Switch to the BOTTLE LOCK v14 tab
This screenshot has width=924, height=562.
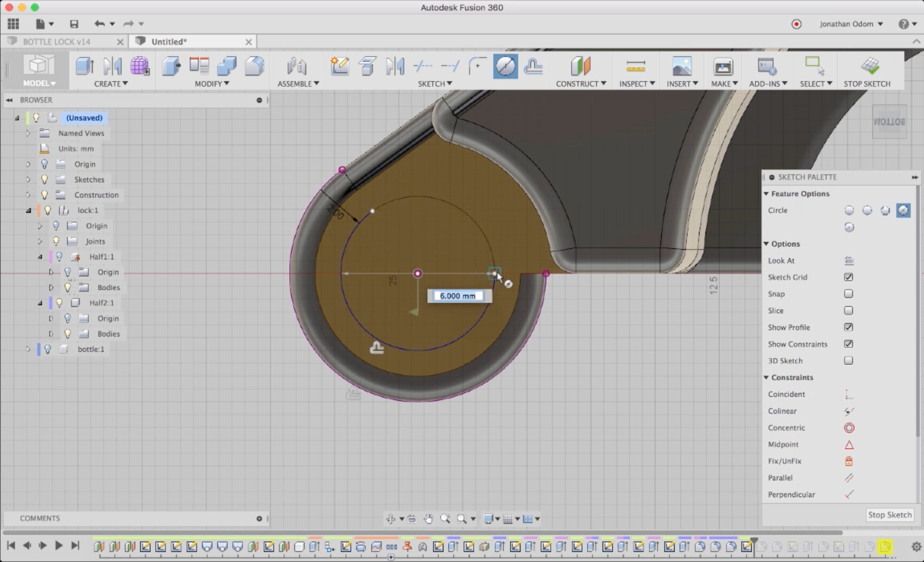pyautogui.click(x=57, y=41)
